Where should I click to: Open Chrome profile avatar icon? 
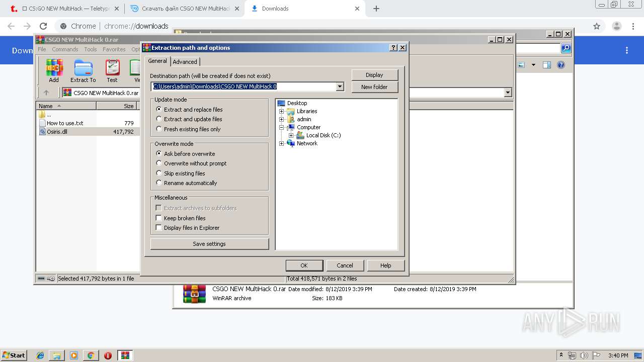tap(617, 26)
